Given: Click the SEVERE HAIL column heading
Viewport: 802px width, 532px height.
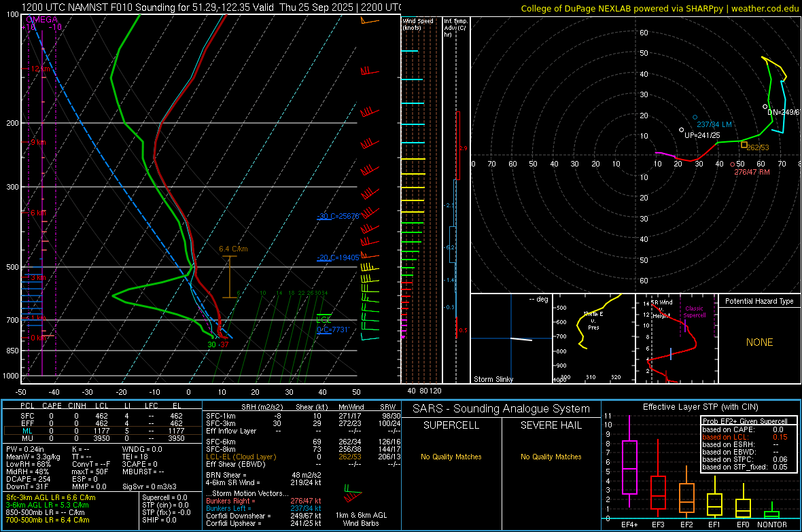Looking at the screenshot, I should (x=551, y=425).
